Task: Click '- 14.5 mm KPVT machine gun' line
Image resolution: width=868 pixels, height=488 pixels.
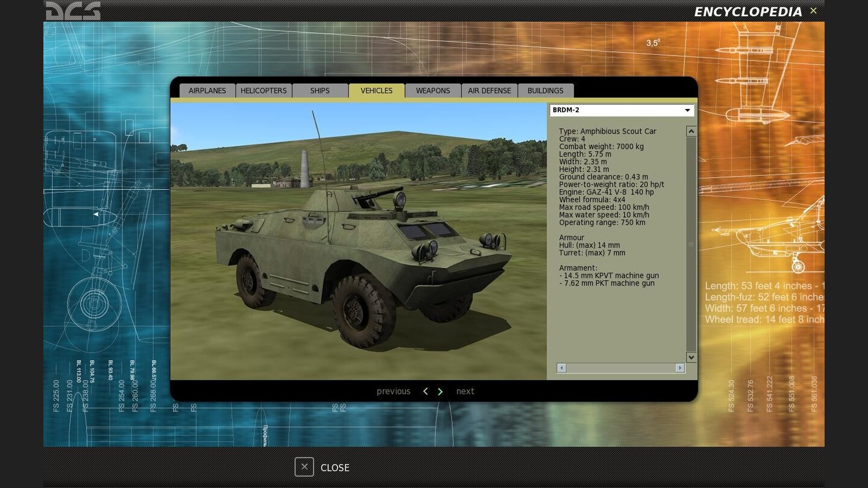Action: tap(609, 275)
